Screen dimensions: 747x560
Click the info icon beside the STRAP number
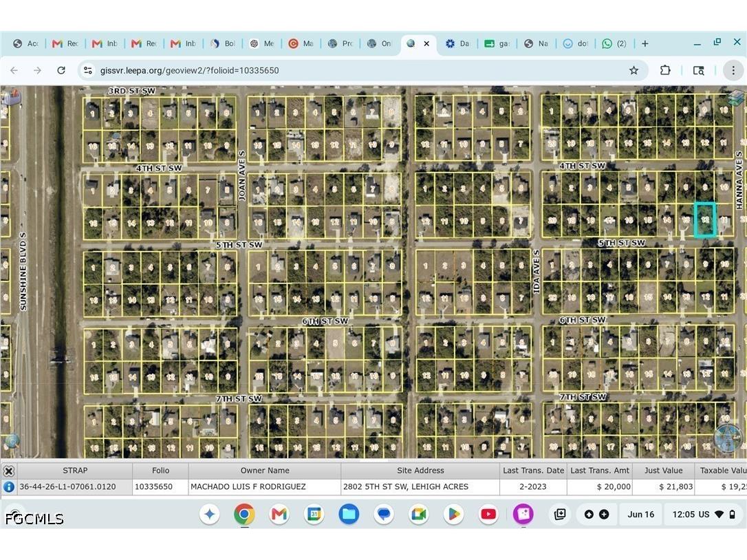(8, 487)
